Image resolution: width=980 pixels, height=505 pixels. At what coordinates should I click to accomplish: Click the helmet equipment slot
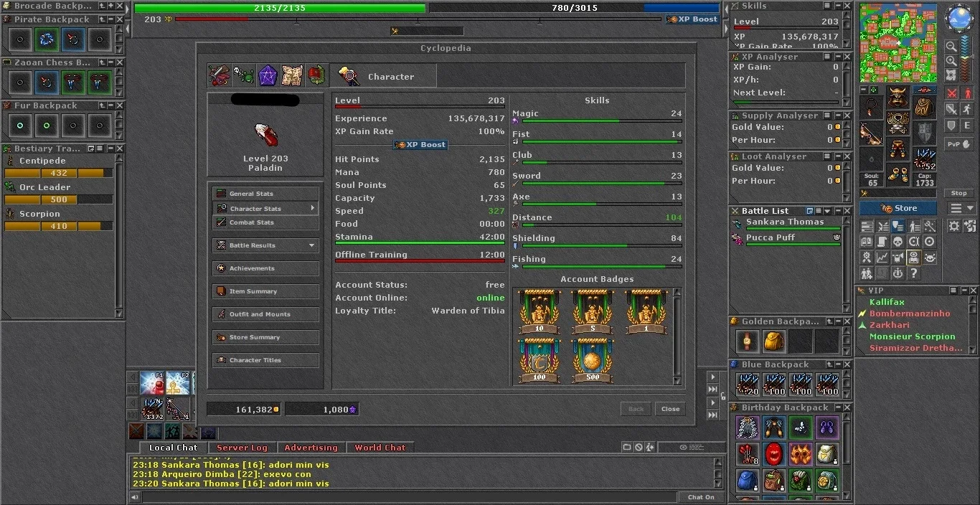tap(897, 97)
